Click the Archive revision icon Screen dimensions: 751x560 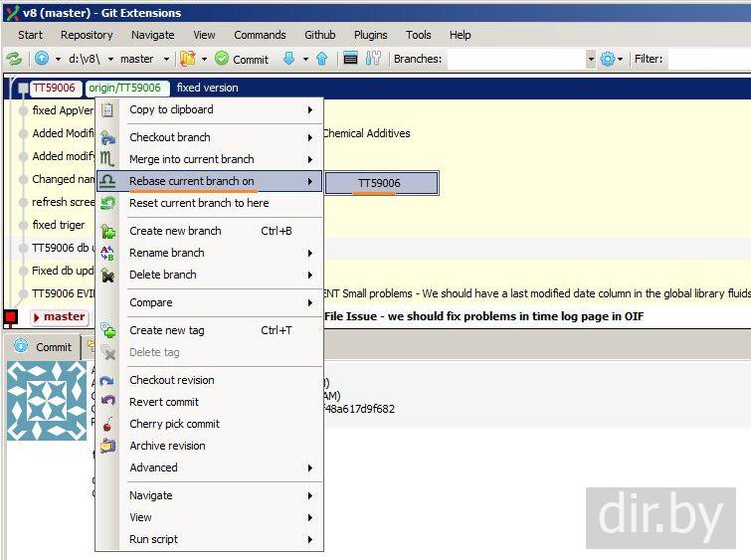click(108, 446)
